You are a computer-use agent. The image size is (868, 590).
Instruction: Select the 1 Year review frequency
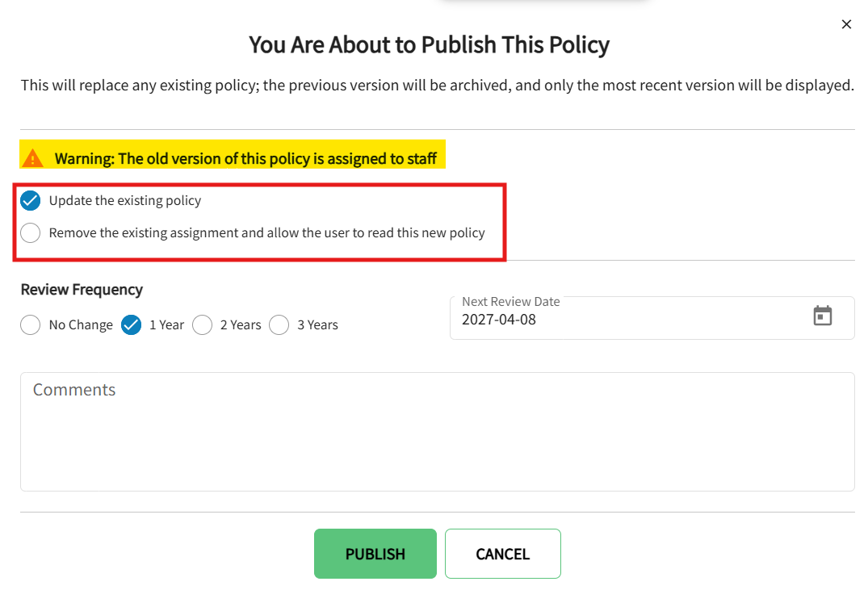(x=131, y=324)
